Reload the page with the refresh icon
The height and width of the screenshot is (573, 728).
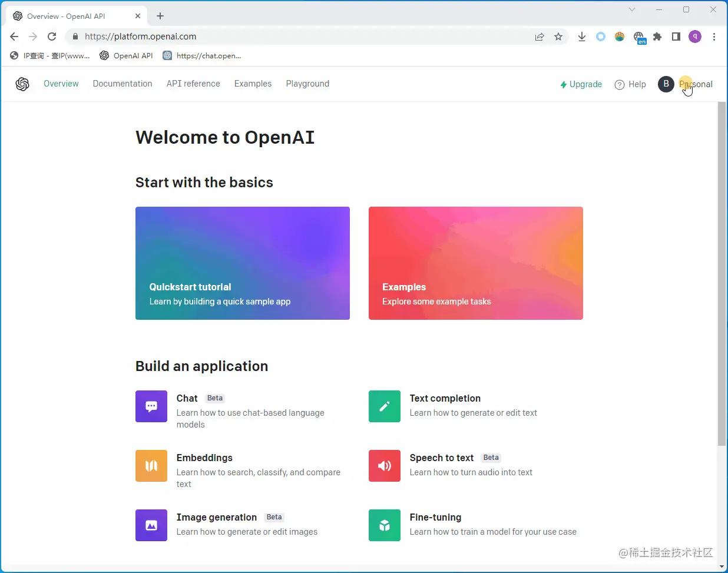(x=52, y=37)
